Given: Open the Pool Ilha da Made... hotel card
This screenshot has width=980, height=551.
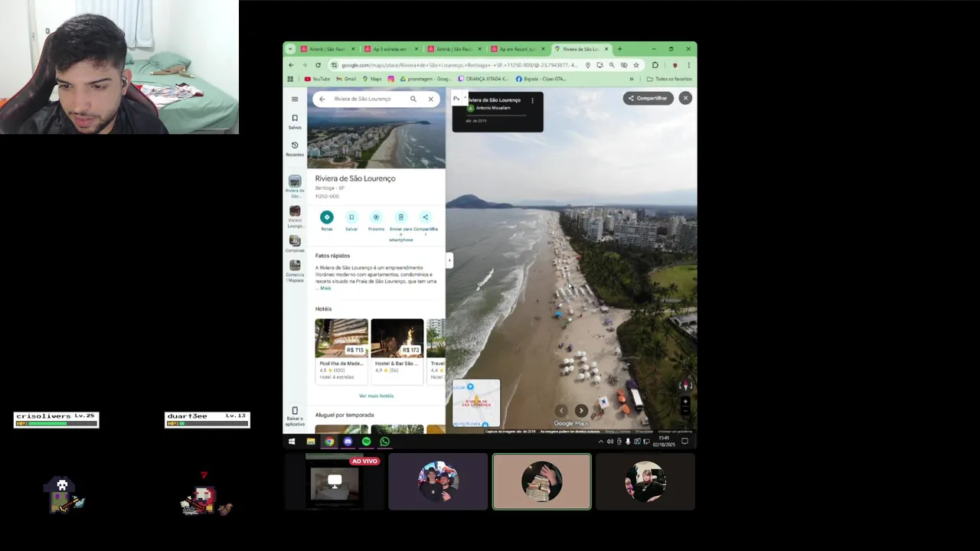Looking at the screenshot, I should coord(341,351).
